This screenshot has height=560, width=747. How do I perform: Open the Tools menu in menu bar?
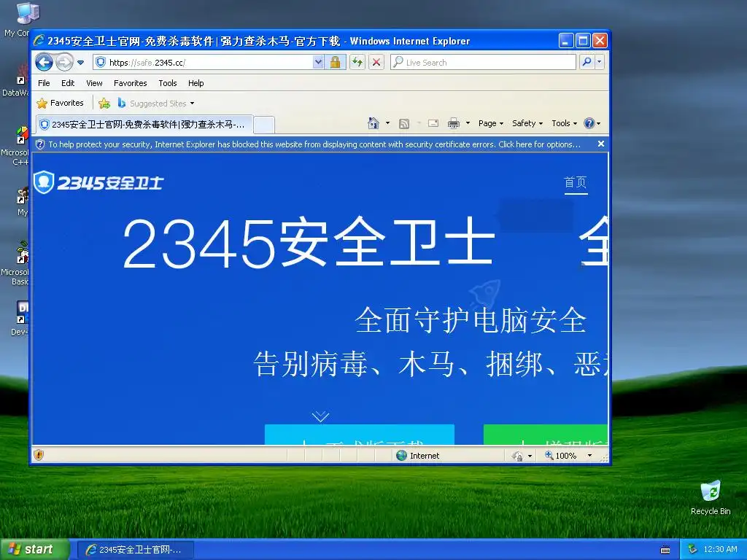click(168, 83)
